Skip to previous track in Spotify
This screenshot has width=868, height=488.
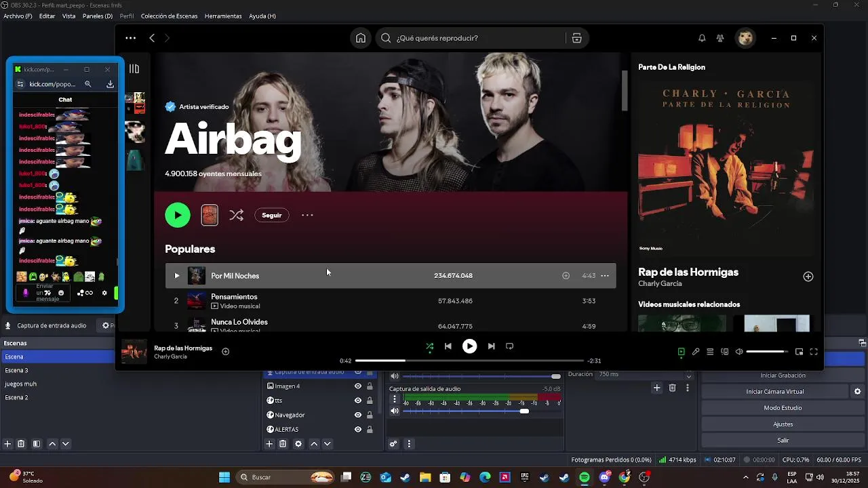click(x=448, y=346)
